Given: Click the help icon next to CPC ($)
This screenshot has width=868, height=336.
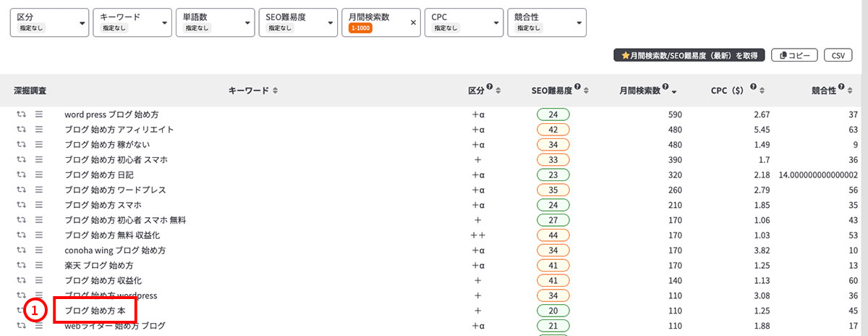Looking at the screenshot, I should [x=754, y=88].
